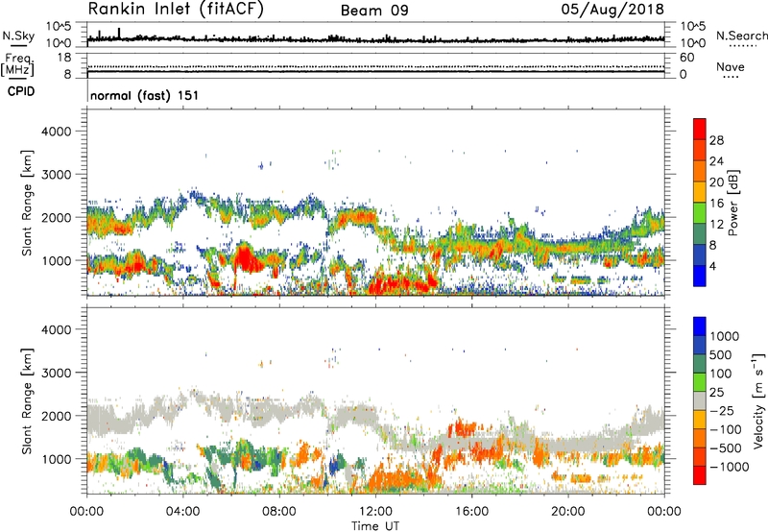The image size is (768, 532).
Task: Click the '4000' tick in the power panel
Action: coord(56,132)
